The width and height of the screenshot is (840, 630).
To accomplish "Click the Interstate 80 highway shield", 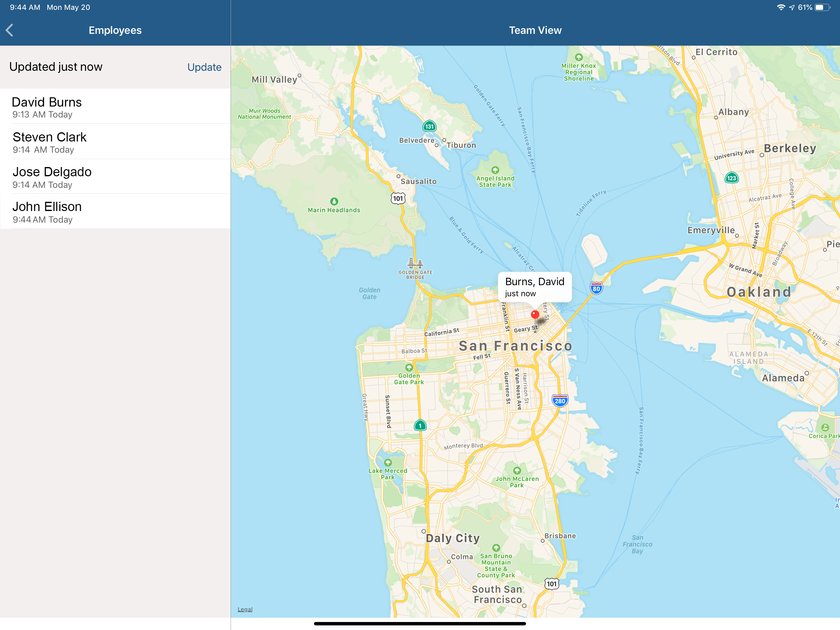I will [596, 289].
